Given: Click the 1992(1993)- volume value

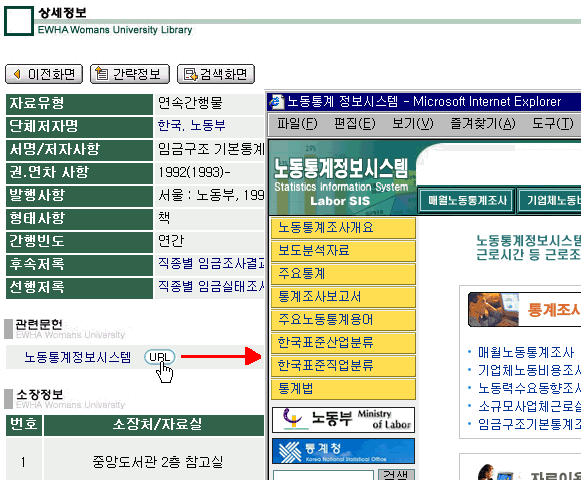Looking at the screenshot, I should tap(194, 172).
